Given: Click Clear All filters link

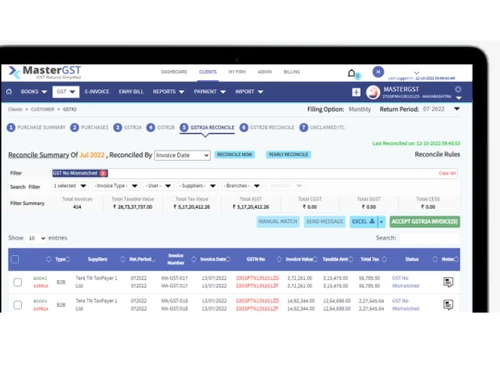Looking at the screenshot, I should (447, 173).
